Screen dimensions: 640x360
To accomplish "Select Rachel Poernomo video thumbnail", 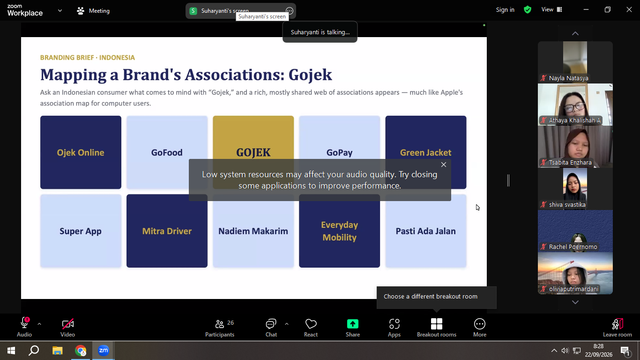I will click(575, 231).
